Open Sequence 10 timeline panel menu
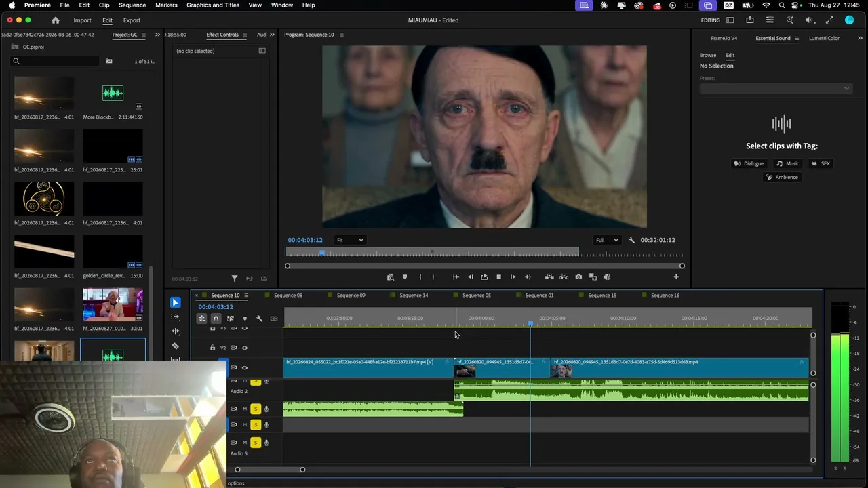 [x=246, y=296]
